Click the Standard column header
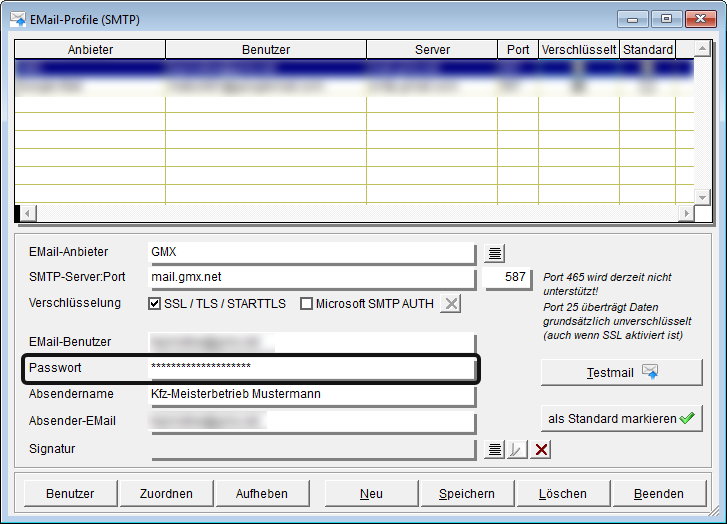 (648, 50)
